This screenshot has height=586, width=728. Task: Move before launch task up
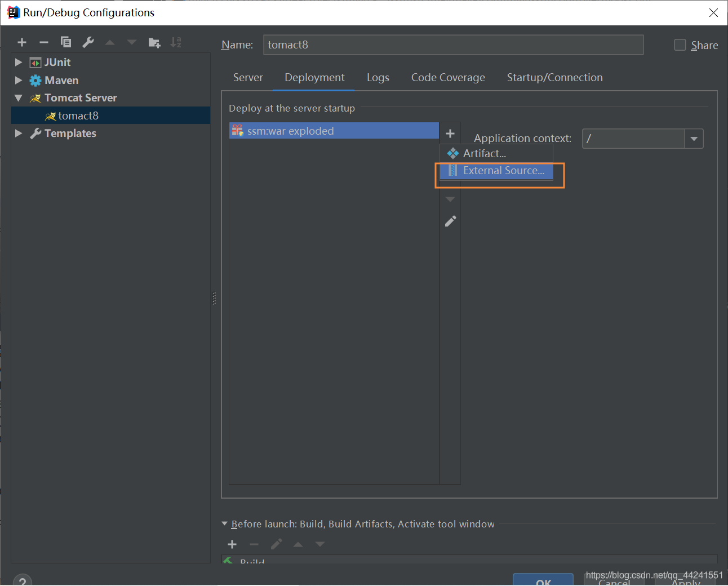[298, 544]
